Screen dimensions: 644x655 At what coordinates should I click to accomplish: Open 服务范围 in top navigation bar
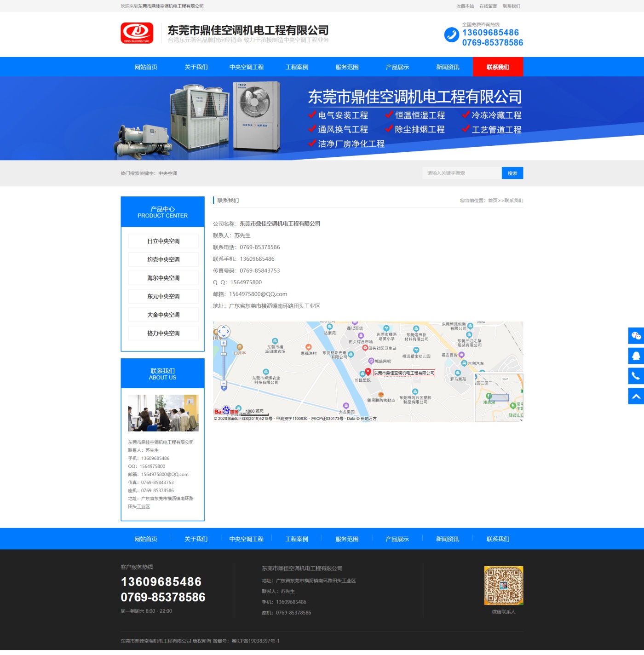pyautogui.click(x=347, y=67)
